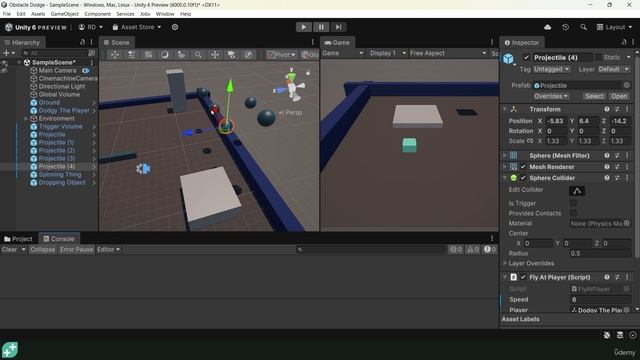
Task: Click the Clear console button
Action: 9,249
